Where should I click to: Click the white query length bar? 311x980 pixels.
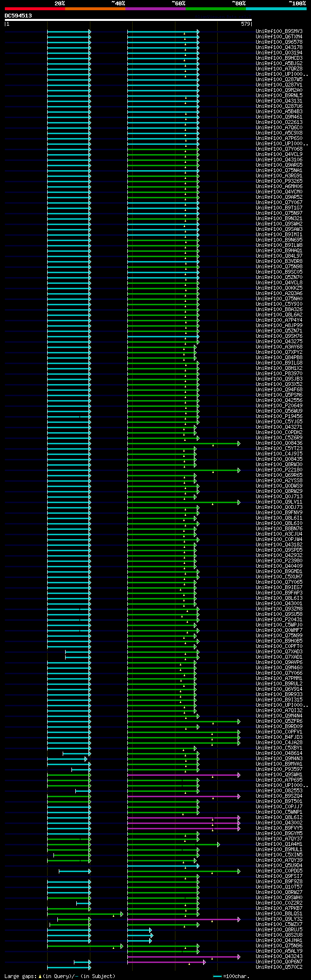128,20
